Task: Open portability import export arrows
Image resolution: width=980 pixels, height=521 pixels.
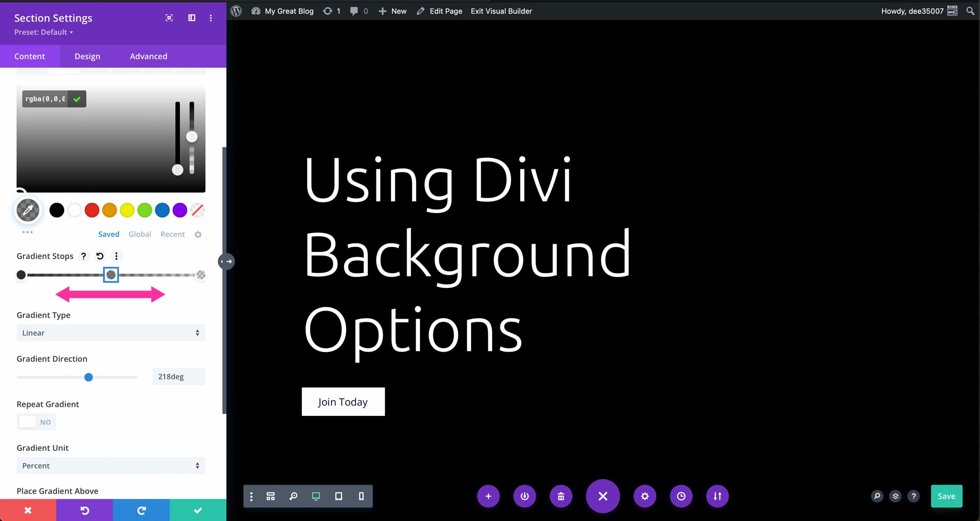Action: click(x=717, y=496)
